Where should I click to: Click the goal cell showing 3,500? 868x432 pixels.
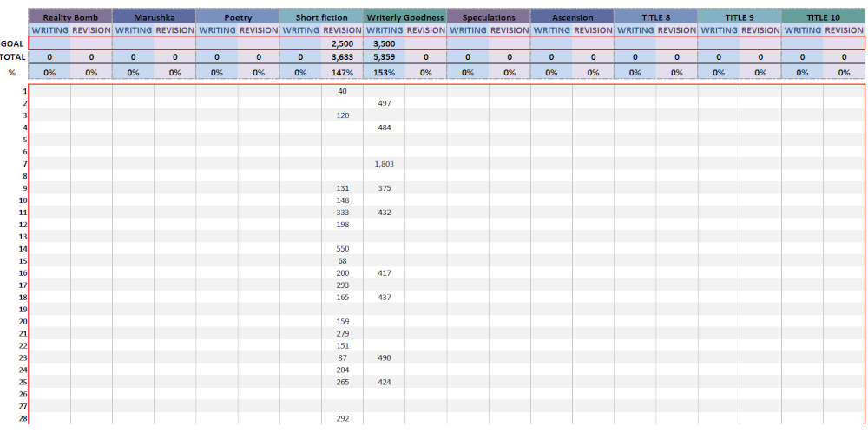(384, 43)
